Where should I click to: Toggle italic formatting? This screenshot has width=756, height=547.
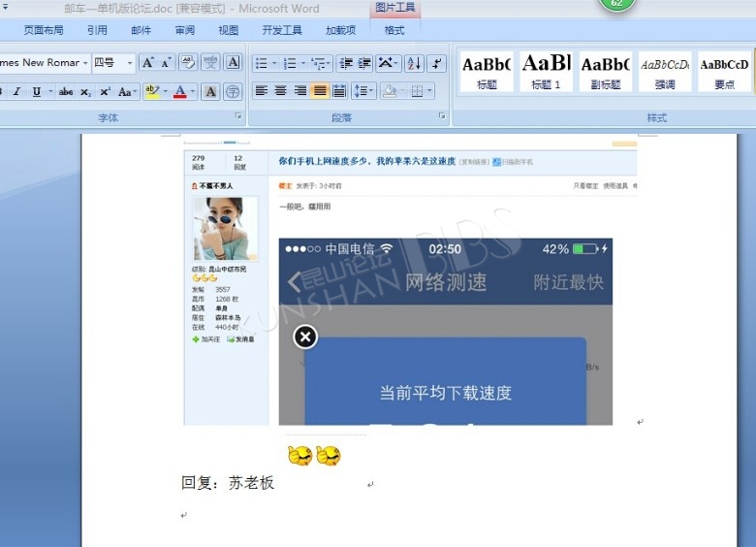[x=16, y=92]
